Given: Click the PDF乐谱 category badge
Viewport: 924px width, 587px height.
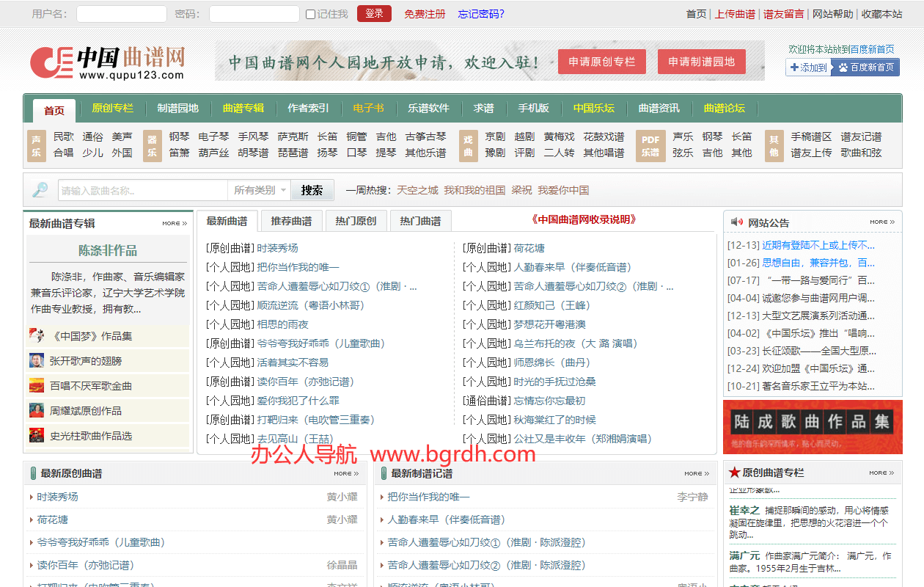Looking at the screenshot, I should click(650, 145).
